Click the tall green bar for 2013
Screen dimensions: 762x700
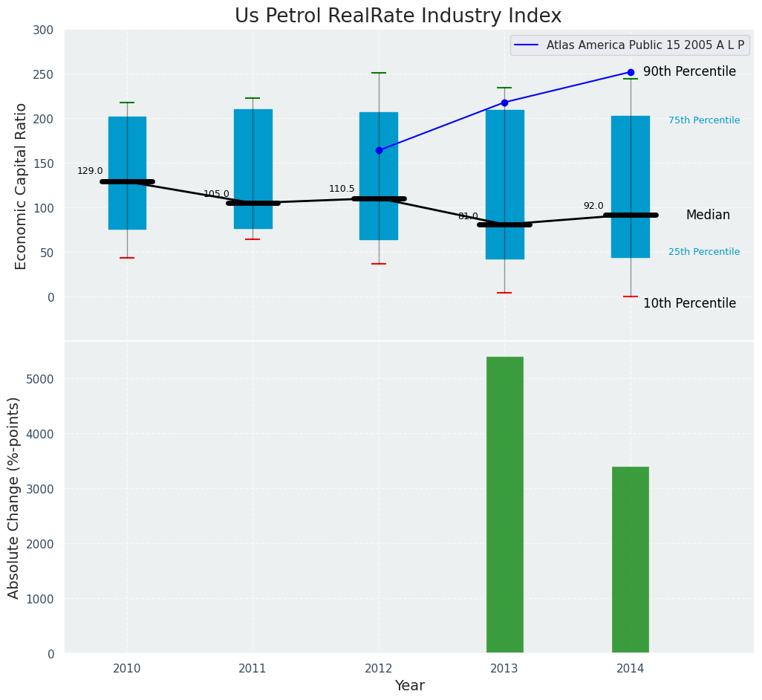pos(504,505)
